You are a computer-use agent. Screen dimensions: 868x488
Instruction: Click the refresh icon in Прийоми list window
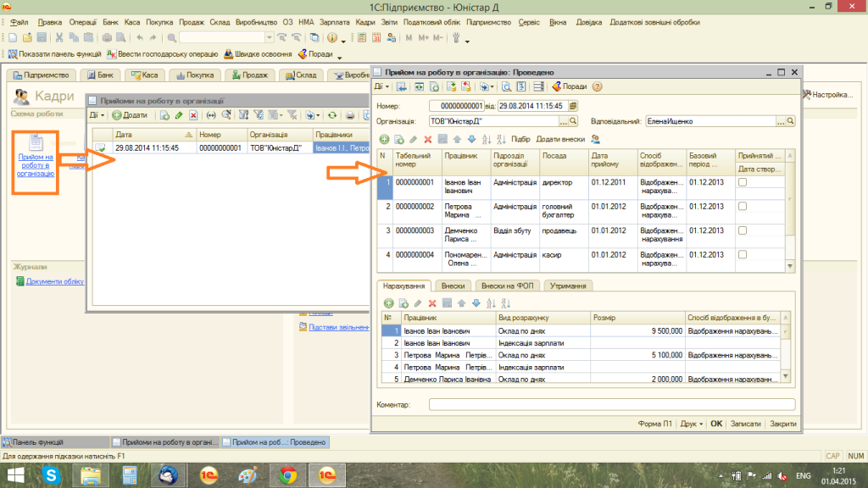pyautogui.click(x=332, y=115)
